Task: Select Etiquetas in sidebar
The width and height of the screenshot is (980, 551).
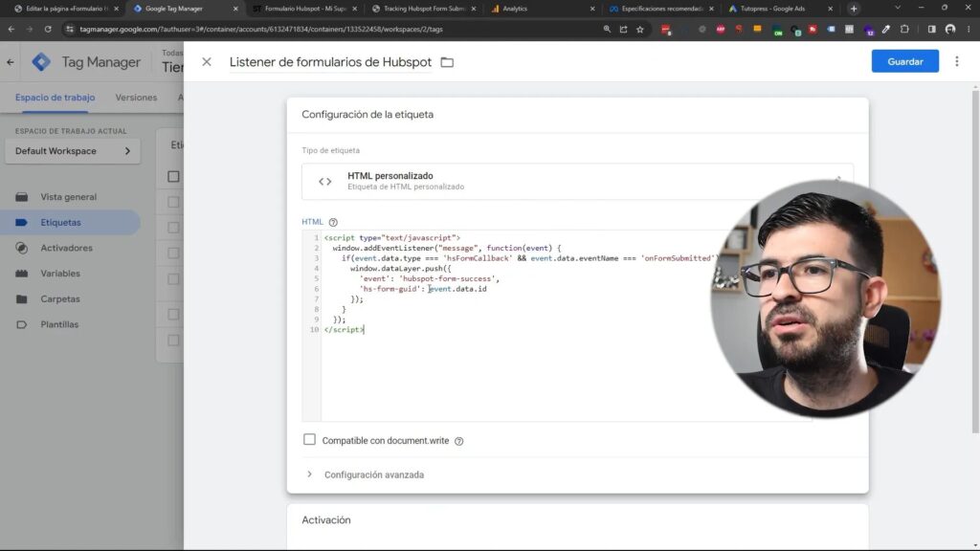Action: [x=60, y=222]
